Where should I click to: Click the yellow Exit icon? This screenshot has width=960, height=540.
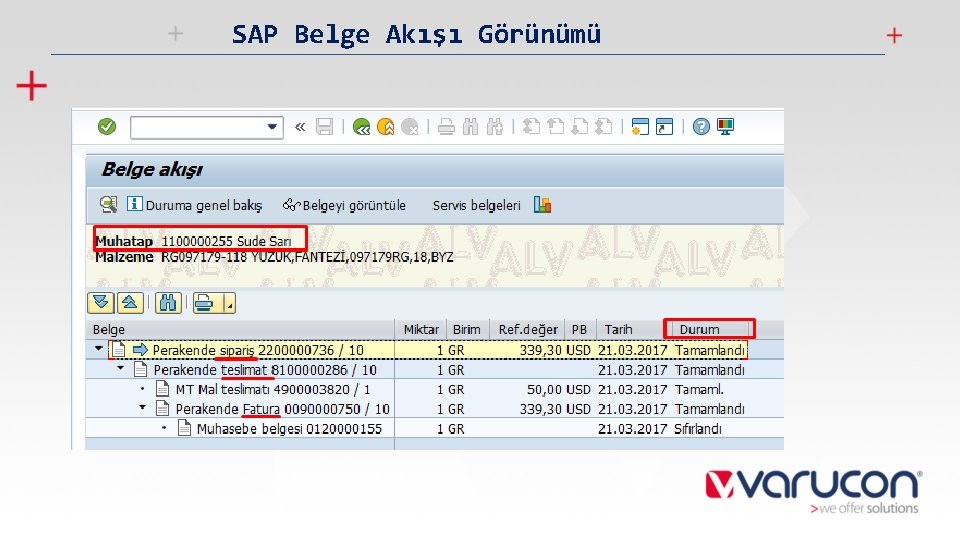pos(386,127)
